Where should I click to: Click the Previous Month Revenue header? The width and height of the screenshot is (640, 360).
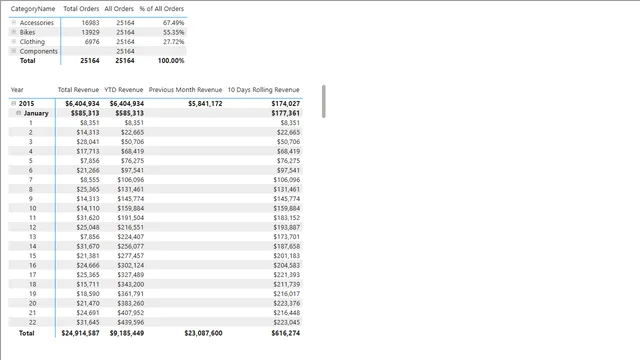pos(185,90)
